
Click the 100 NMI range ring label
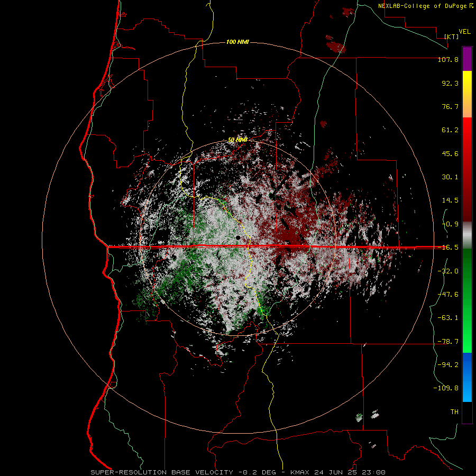pyautogui.click(x=237, y=42)
